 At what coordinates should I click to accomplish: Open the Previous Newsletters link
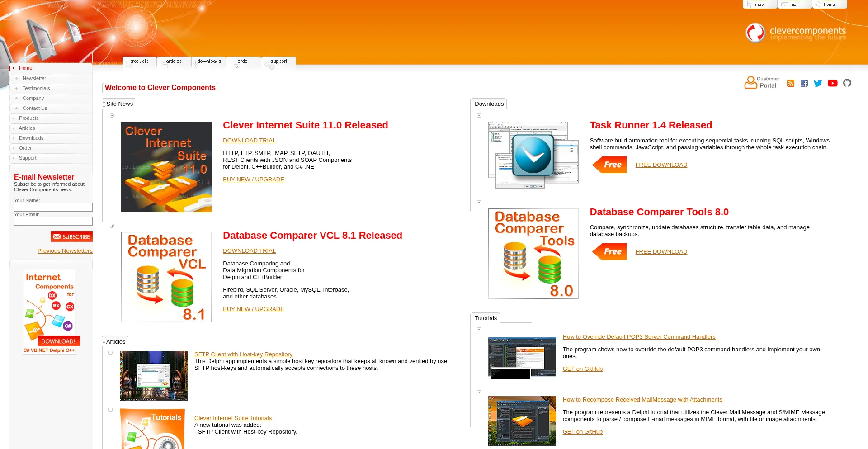(65, 251)
